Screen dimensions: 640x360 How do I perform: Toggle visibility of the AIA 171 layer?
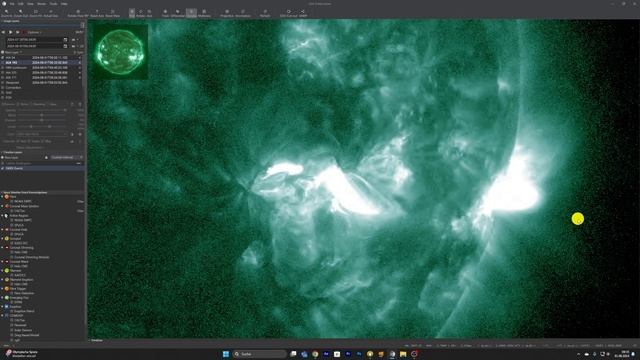click(3, 77)
